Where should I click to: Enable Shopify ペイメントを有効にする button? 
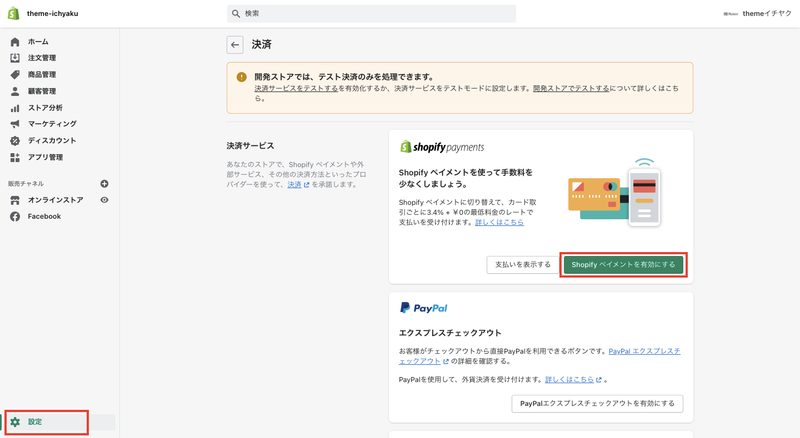coord(623,265)
